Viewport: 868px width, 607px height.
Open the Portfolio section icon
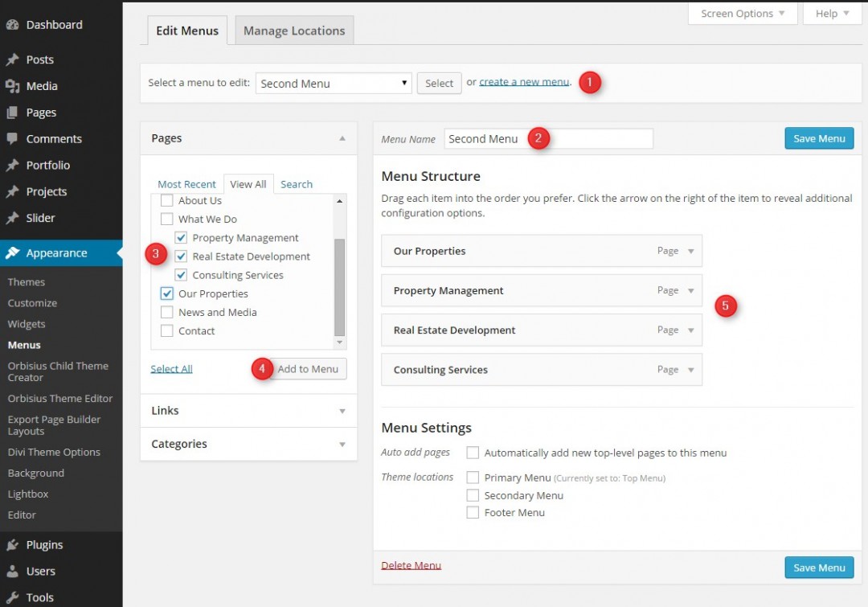click(13, 165)
